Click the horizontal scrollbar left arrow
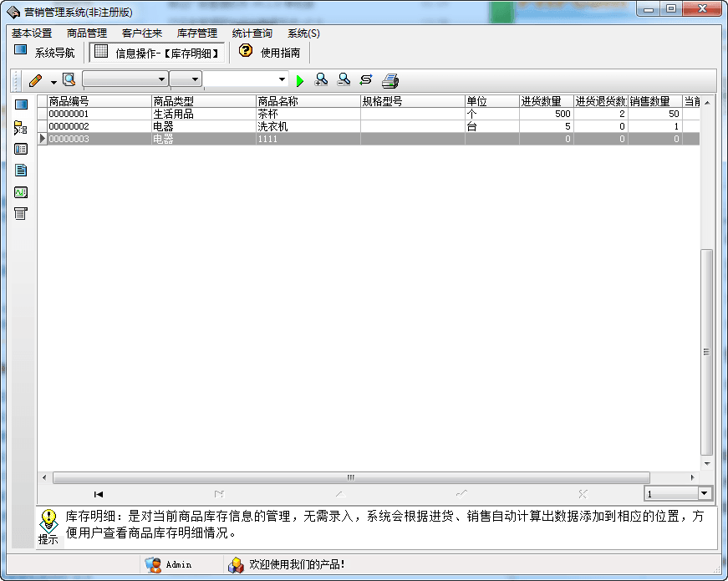This screenshot has width=728, height=581. tap(44, 477)
